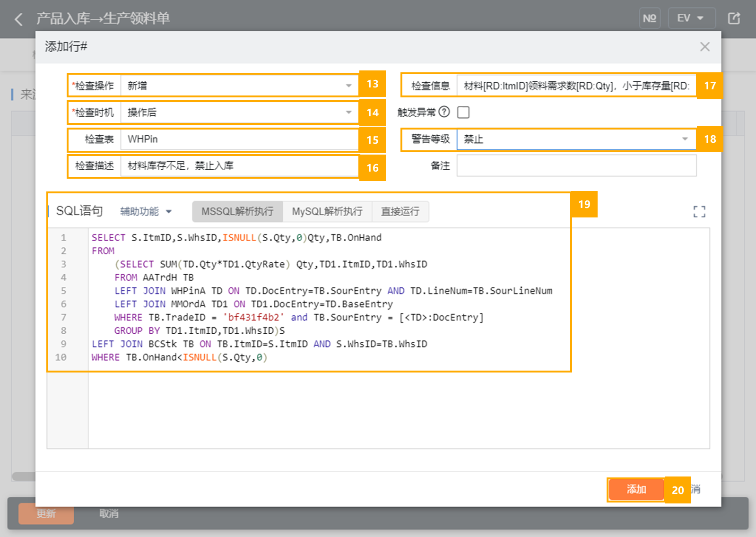
Task: Close the 添加行# dialog
Action: (705, 47)
